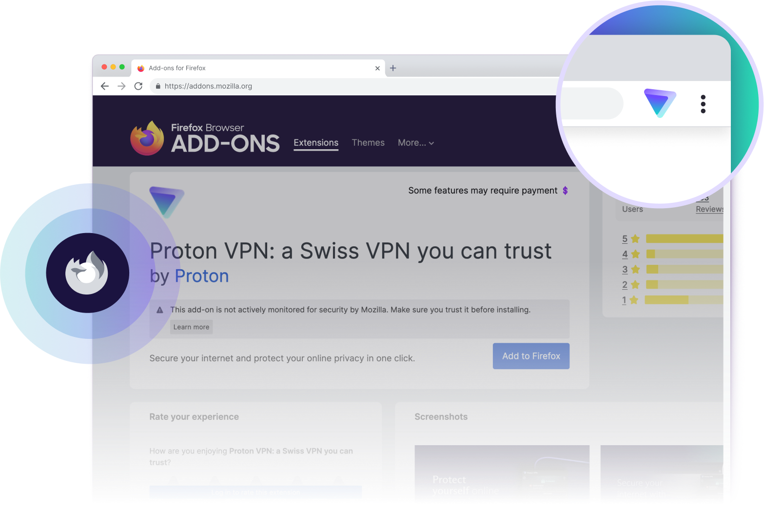
Task: Click the Learn more button
Action: tap(191, 327)
